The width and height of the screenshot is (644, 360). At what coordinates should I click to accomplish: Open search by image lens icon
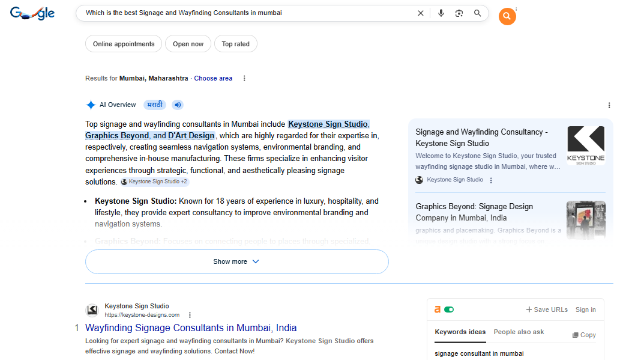click(x=459, y=13)
